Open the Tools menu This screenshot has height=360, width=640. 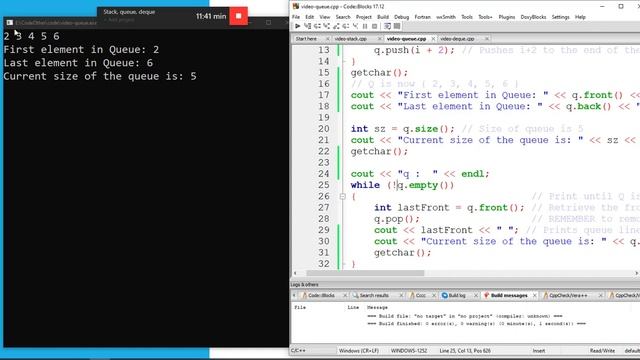[x=467, y=17]
